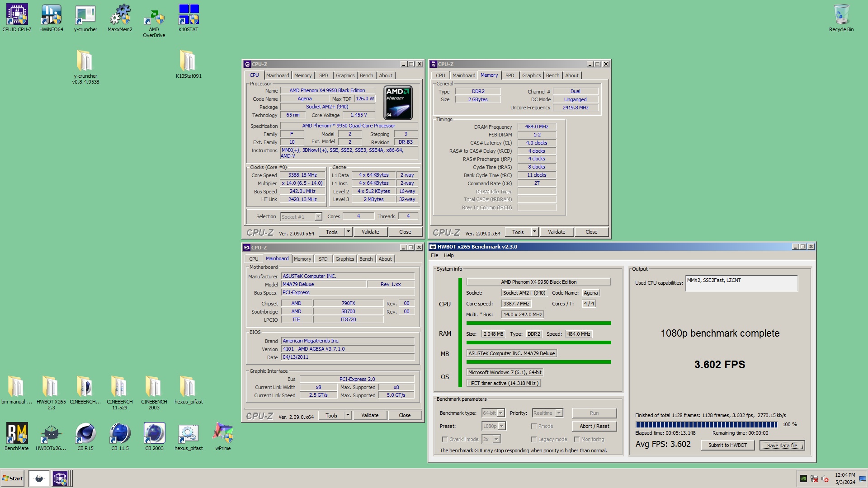
Task: Expand Tools arrow in Memory tab window
Action: pos(534,232)
